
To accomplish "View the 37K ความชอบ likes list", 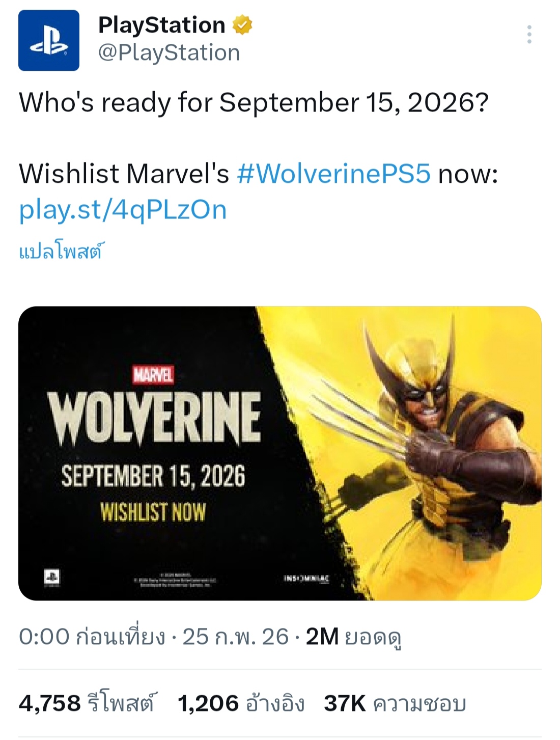I will click(x=395, y=703).
